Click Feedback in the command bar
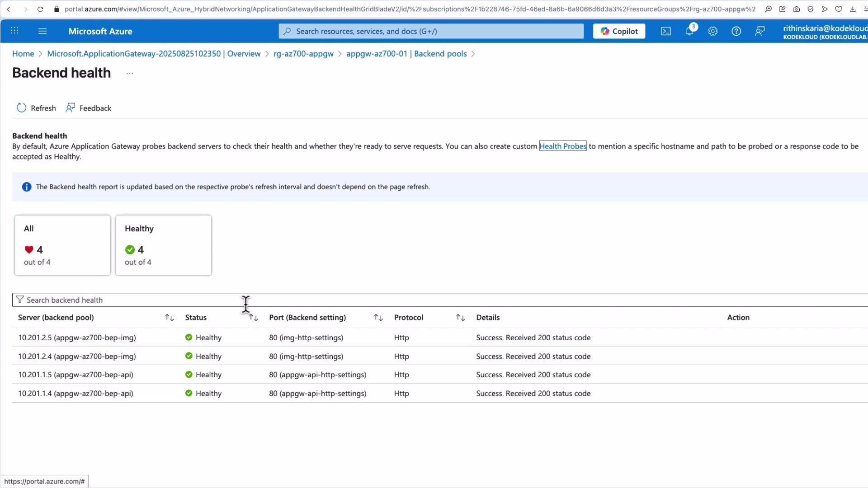 (x=89, y=108)
